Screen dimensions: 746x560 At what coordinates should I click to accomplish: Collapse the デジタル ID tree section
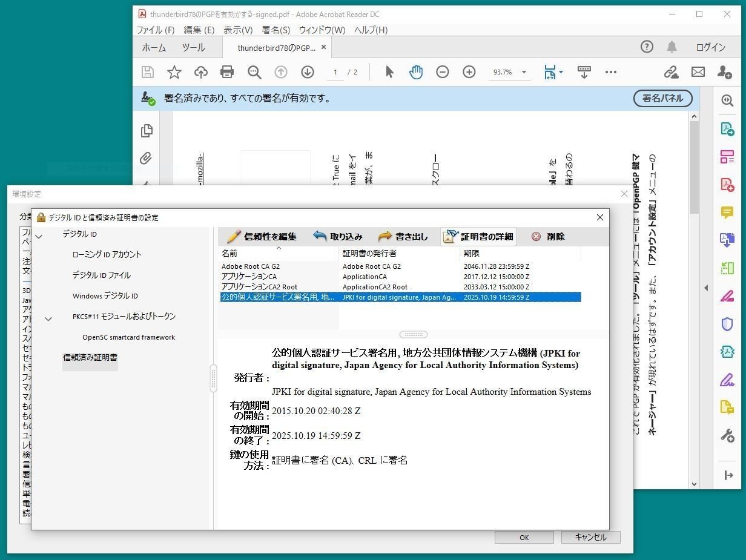pos(39,234)
